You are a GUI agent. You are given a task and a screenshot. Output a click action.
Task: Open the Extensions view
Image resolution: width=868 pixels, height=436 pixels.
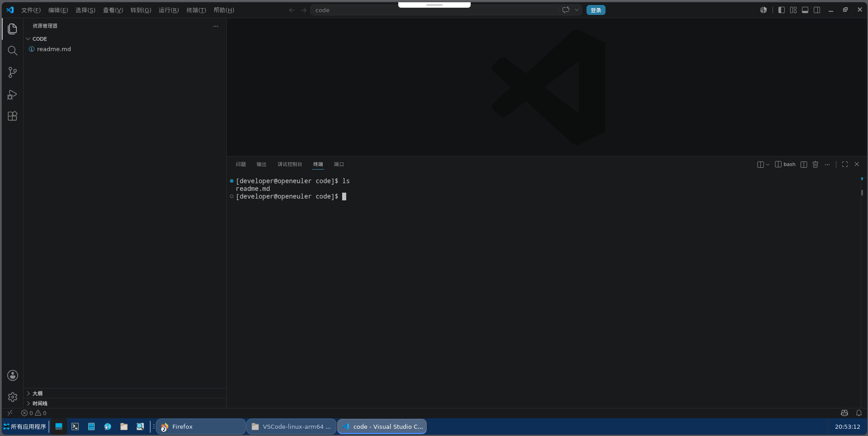(x=13, y=116)
